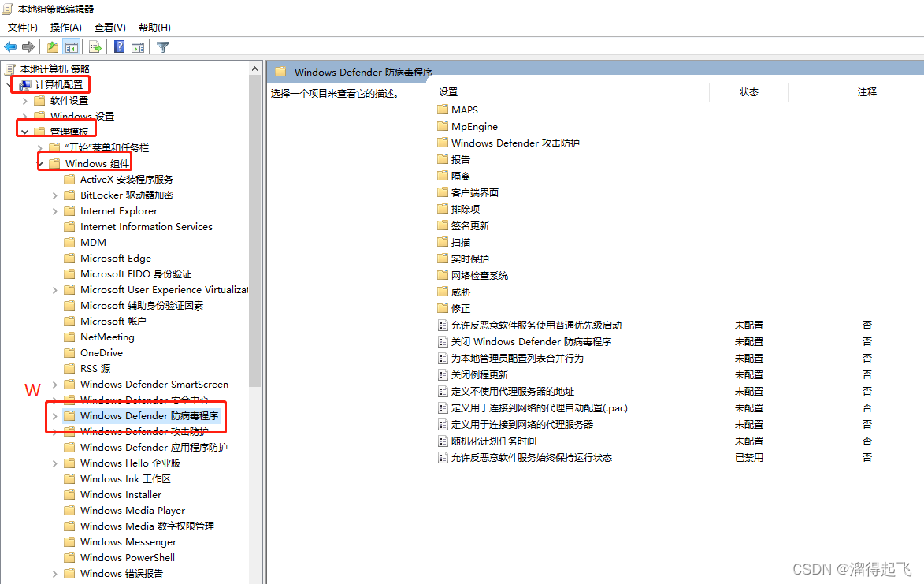Toggle the Show/Hide console tree icon

tap(72, 46)
